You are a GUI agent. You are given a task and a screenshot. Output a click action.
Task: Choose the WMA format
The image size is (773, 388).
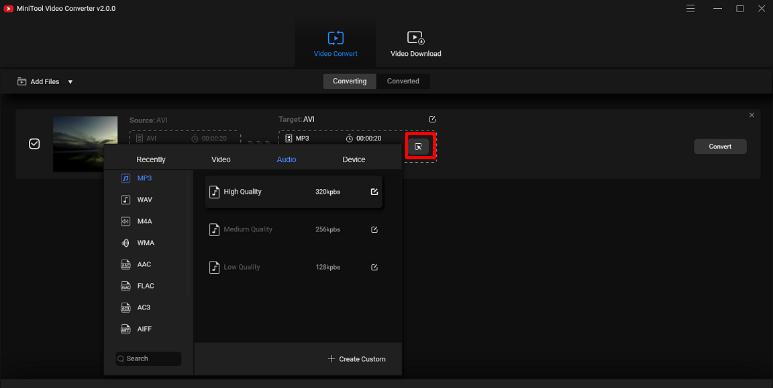[138, 243]
